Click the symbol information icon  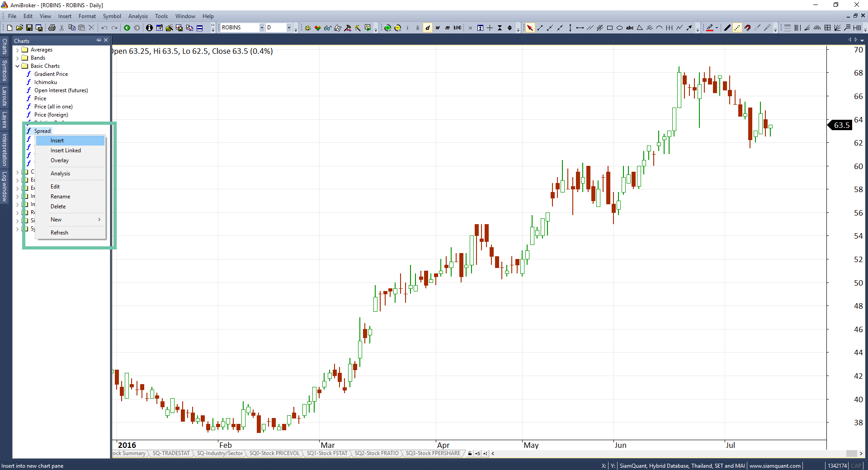149,28
